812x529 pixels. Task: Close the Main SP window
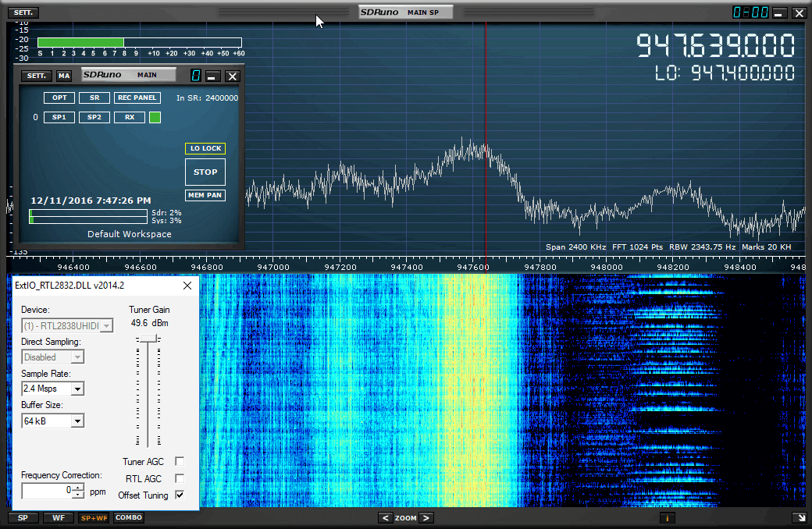(x=800, y=13)
